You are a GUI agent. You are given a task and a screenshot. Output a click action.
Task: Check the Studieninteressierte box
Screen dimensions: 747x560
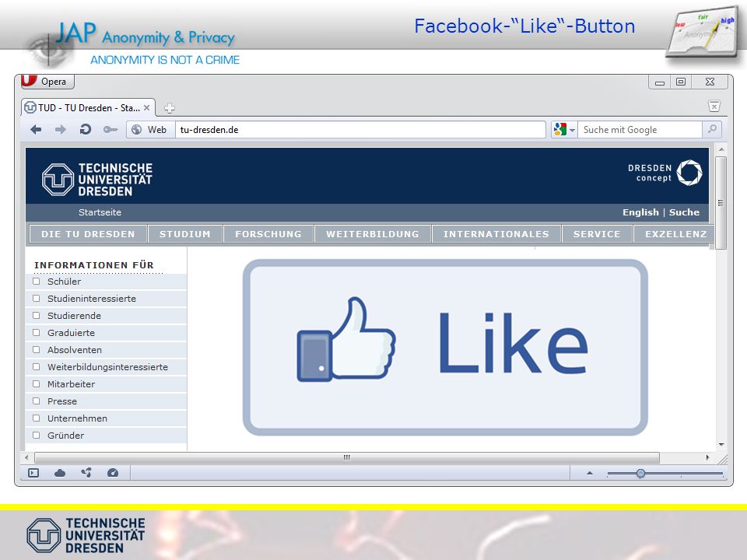(x=37, y=299)
